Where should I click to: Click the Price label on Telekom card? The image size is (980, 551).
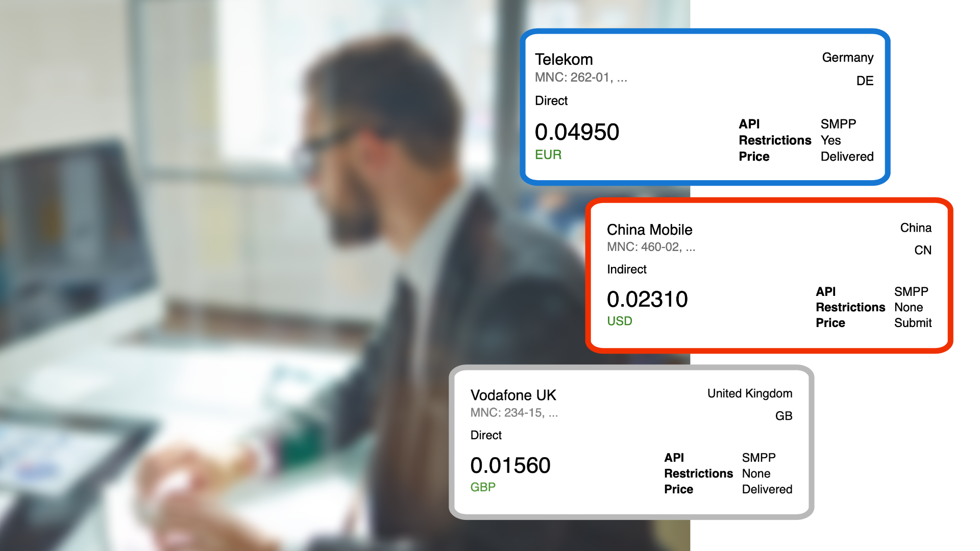click(754, 157)
